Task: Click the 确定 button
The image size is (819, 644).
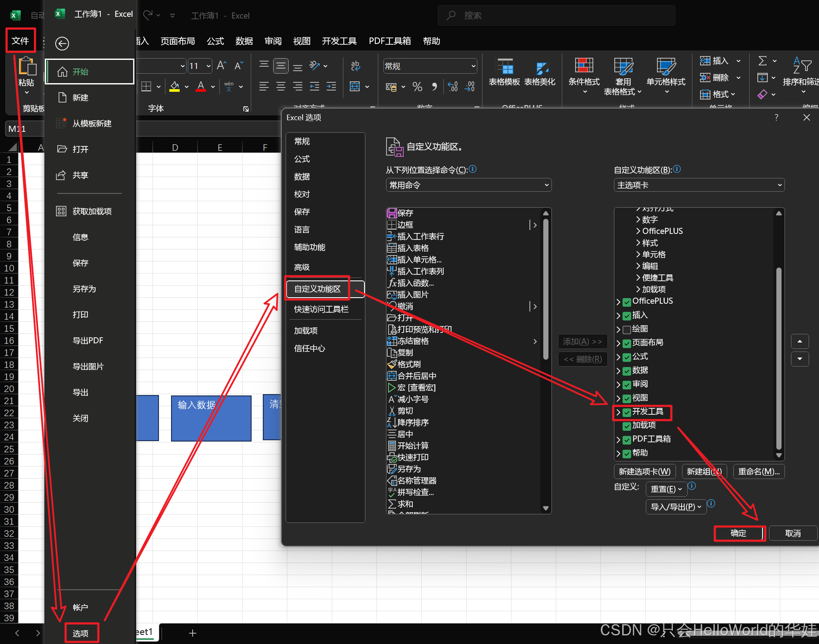Action: click(738, 533)
